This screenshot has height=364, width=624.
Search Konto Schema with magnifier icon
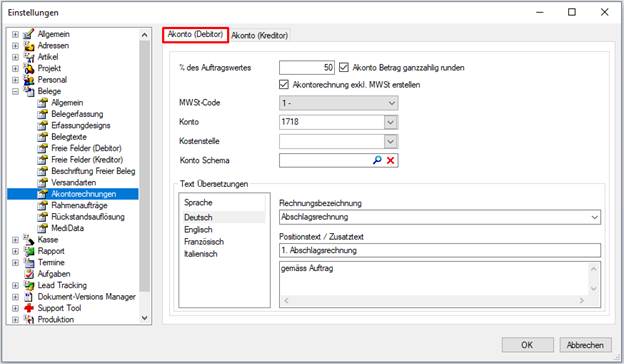377,160
